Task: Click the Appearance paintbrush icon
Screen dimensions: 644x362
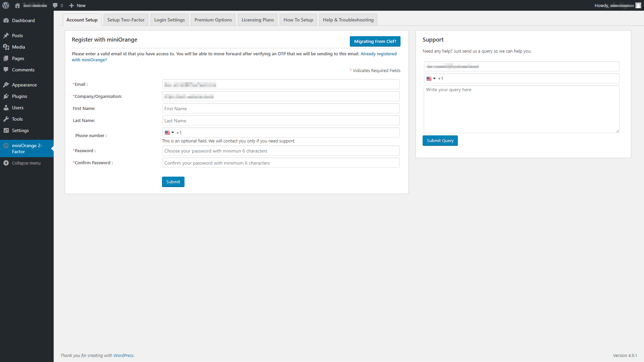Action: coord(6,85)
